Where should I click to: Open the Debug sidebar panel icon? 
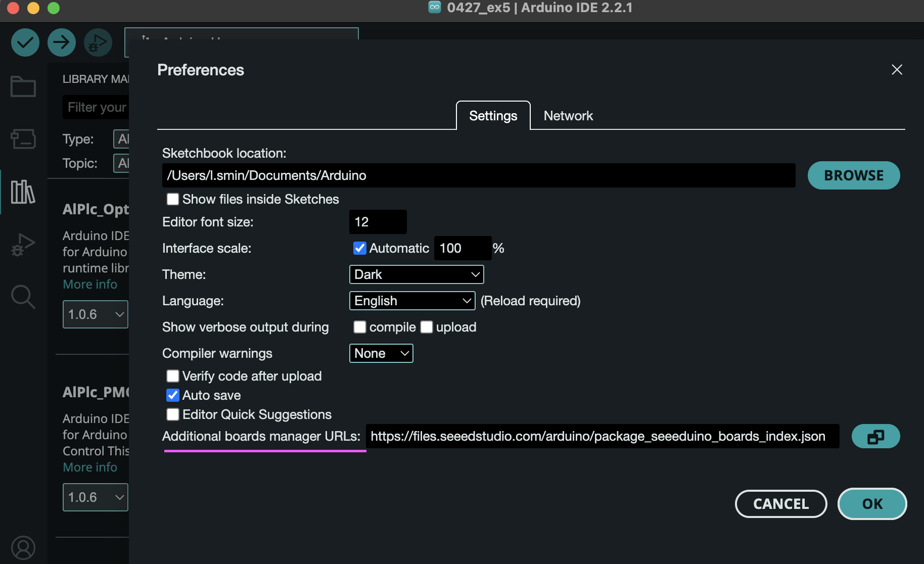[x=23, y=245]
